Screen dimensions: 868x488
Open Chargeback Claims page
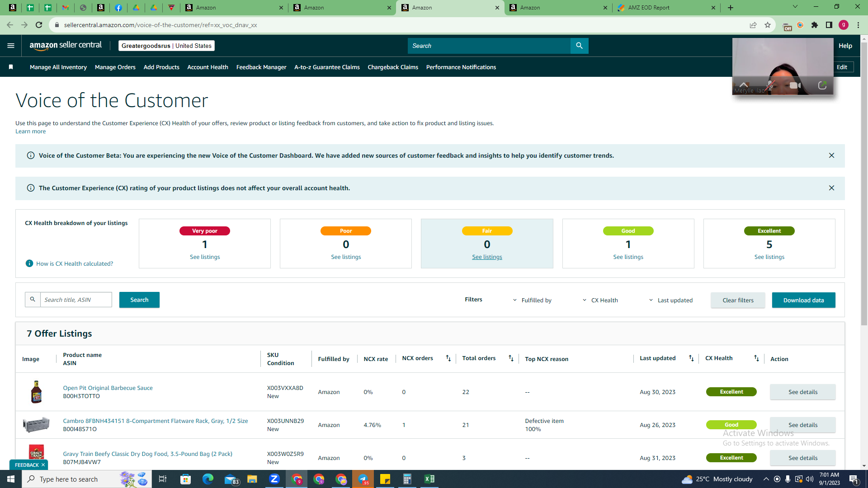[393, 67]
